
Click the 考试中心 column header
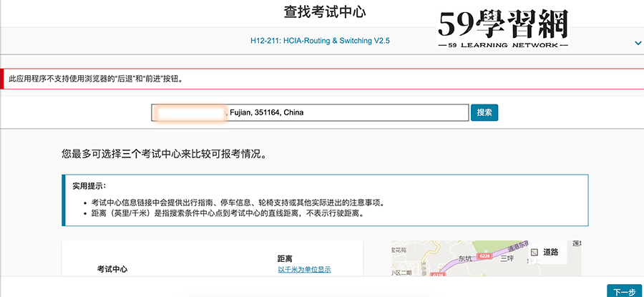(x=112, y=270)
